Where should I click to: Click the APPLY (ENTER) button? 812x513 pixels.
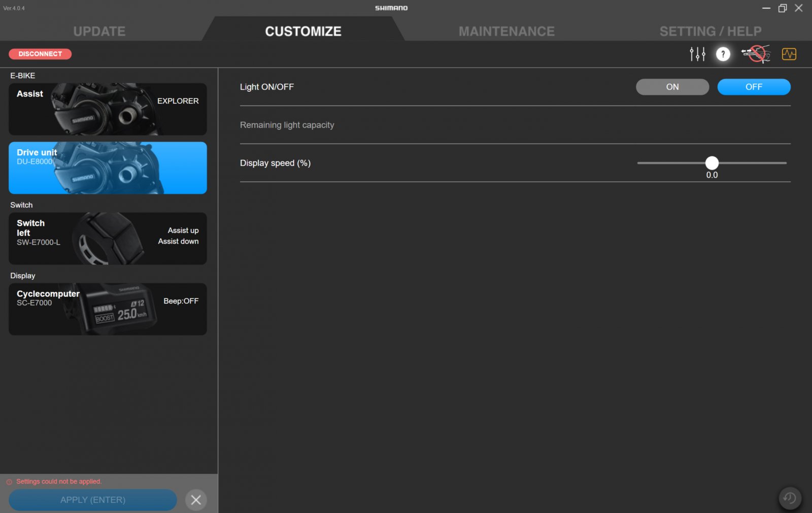tap(93, 500)
